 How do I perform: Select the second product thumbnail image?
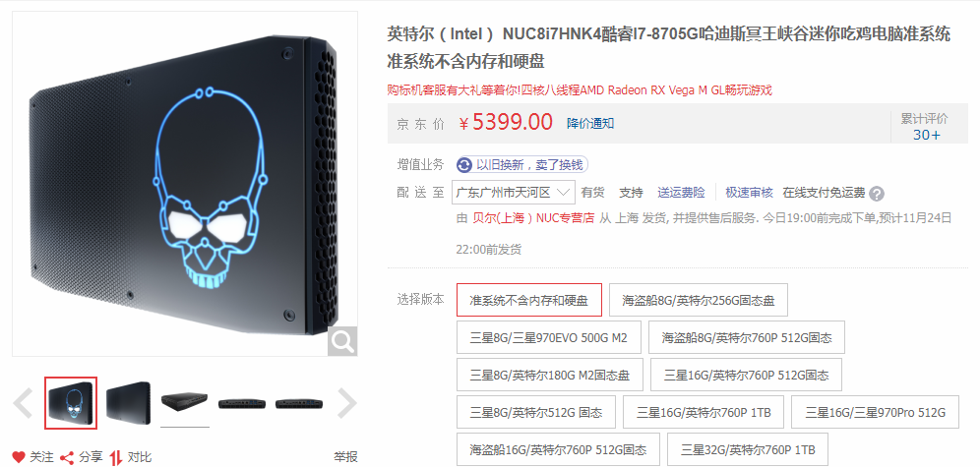coord(128,403)
